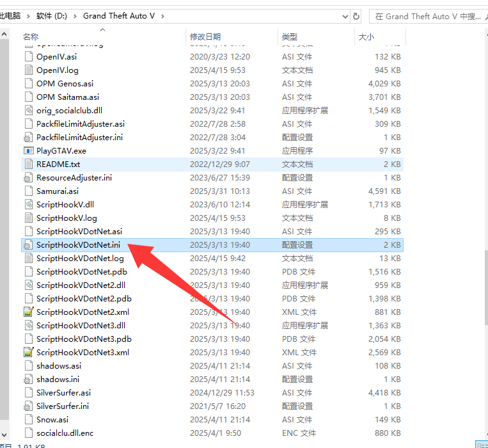Select the SilverSurfer.asi file name
Viewport: 488px width, 448px height.
point(63,392)
